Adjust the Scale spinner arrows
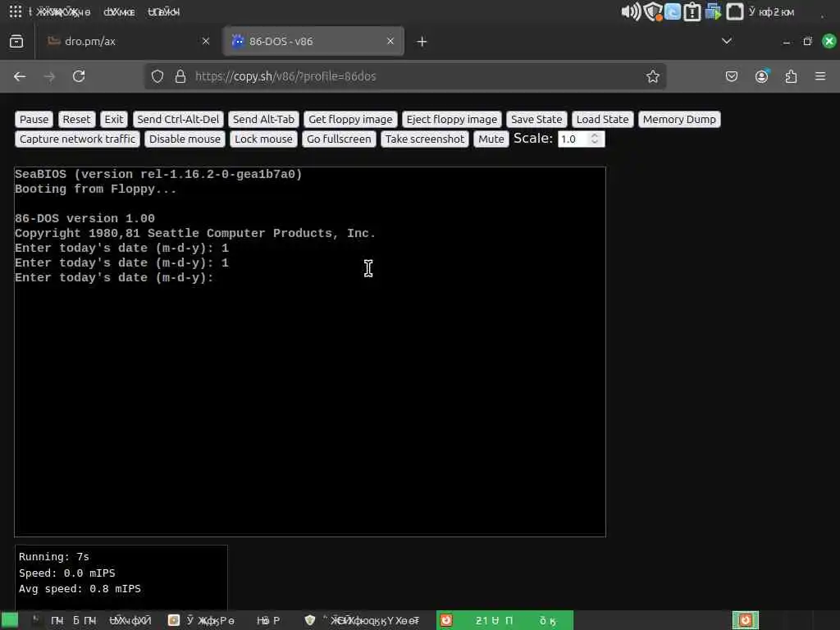 (595, 139)
